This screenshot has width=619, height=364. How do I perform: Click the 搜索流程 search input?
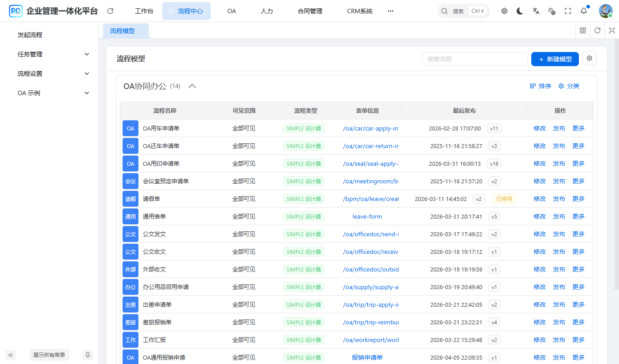(475, 59)
